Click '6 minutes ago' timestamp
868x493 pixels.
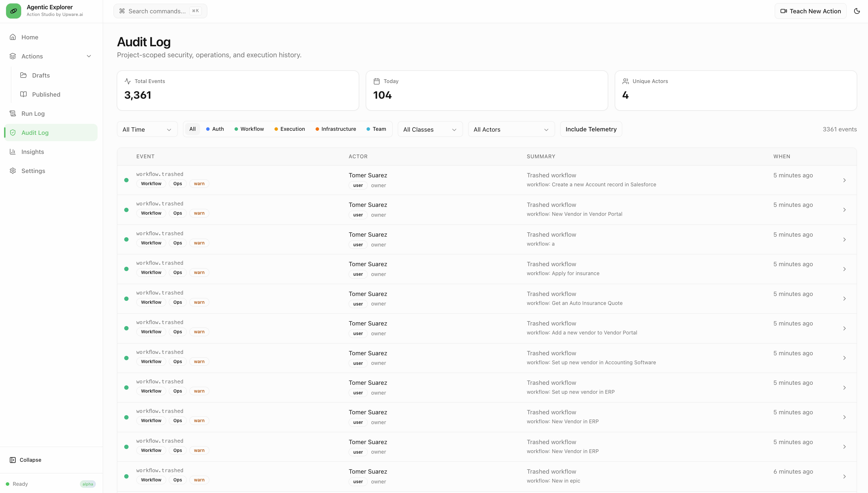coord(793,471)
